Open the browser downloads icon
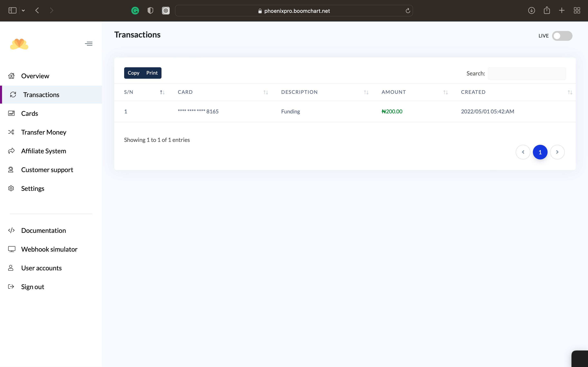The height and width of the screenshot is (367, 588). click(531, 10)
